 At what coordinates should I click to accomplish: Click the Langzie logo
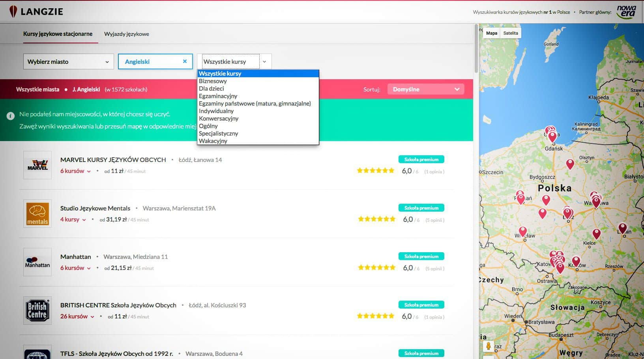(36, 12)
